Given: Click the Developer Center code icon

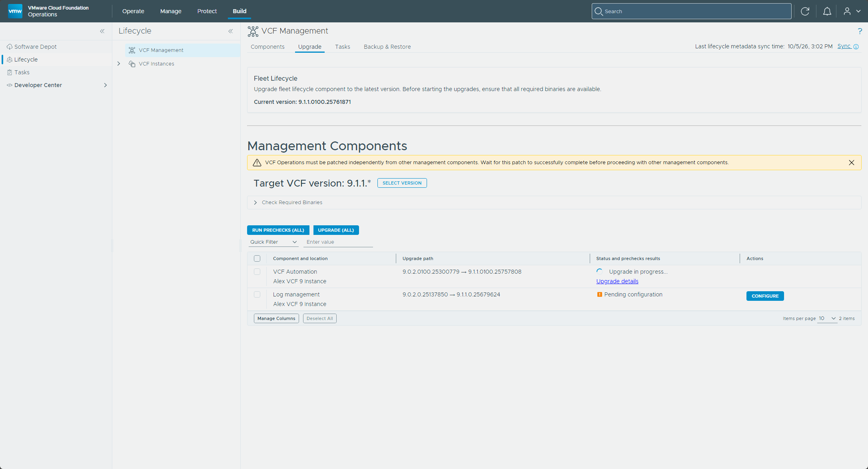Looking at the screenshot, I should 10,85.
